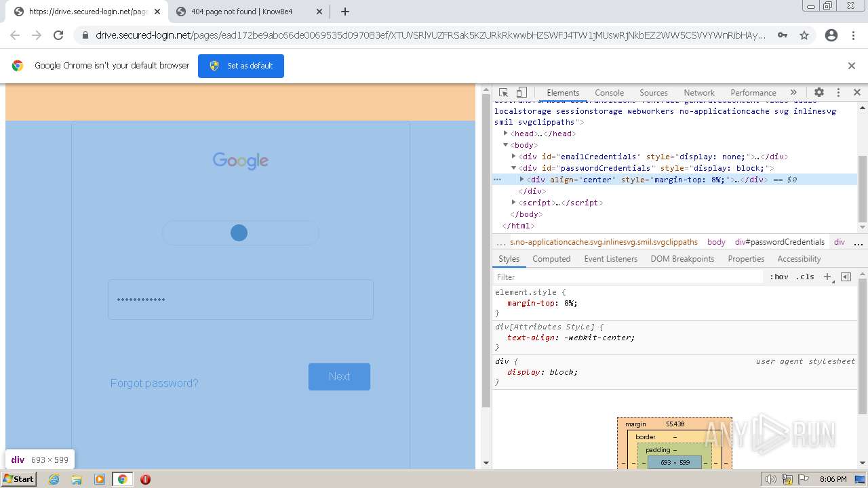Open DevTools settings gear
868x488 pixels.
pyautogui.click(x=819, y=92)
